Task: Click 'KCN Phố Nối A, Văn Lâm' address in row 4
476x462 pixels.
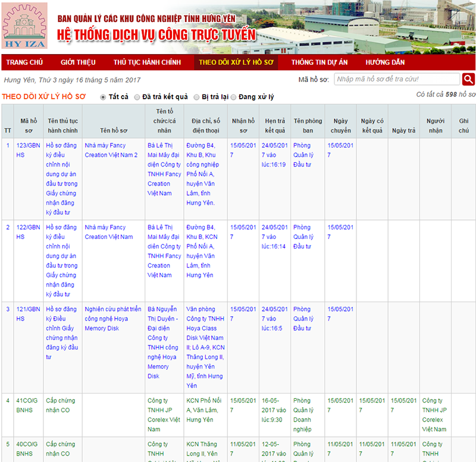Action: [x=204, y=410]
